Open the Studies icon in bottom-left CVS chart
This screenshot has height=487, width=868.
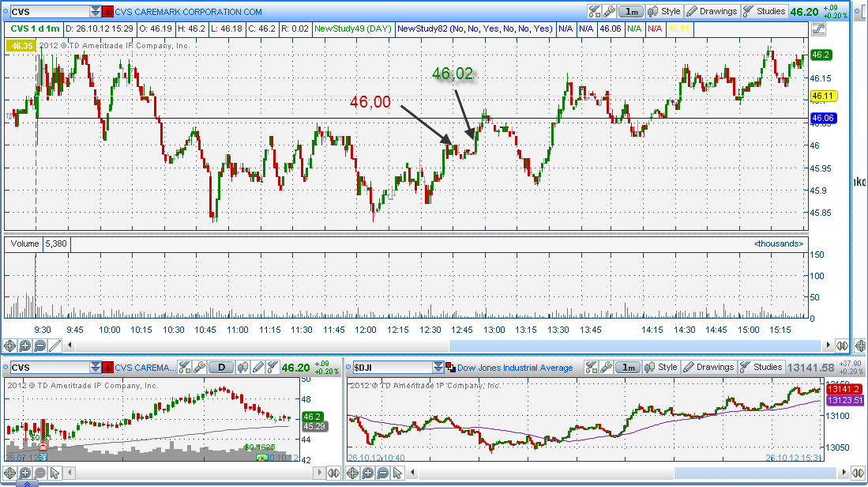[272, 368]
